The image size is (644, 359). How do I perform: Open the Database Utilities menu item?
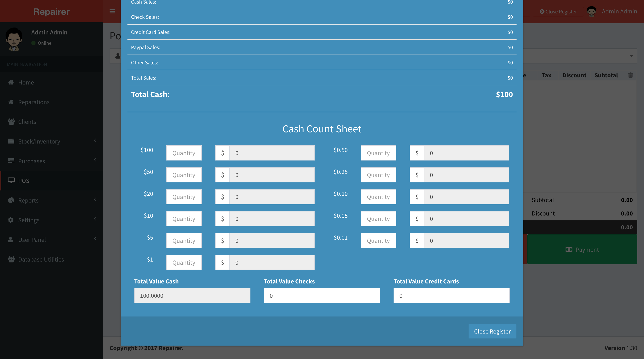[51, 259]
